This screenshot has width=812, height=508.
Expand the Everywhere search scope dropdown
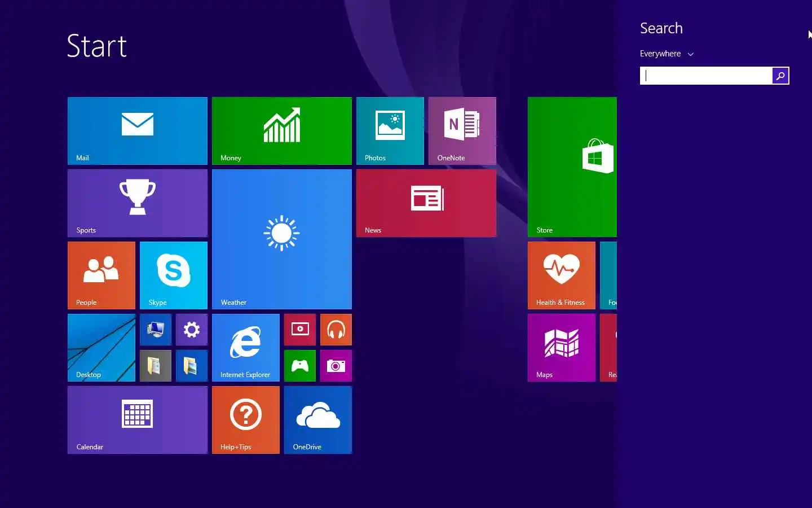(x=667, y=54)
